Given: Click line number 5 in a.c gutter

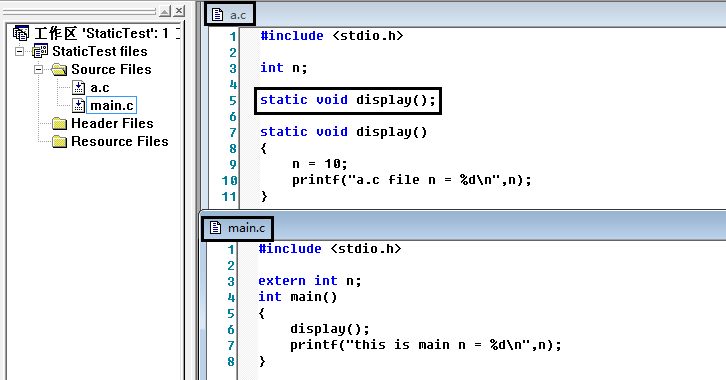Looking at the screenshot, I should pyautogui.click(x=233, y=101).
